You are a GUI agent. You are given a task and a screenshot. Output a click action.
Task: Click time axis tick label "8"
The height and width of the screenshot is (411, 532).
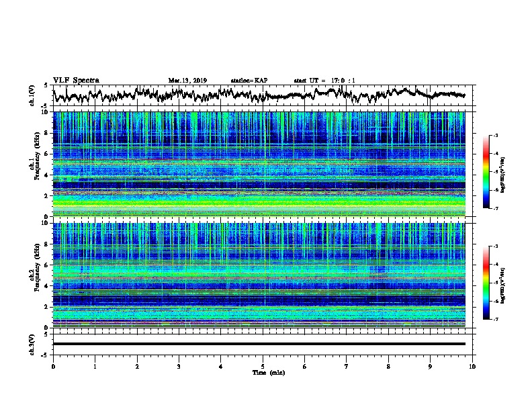point(388,367)
